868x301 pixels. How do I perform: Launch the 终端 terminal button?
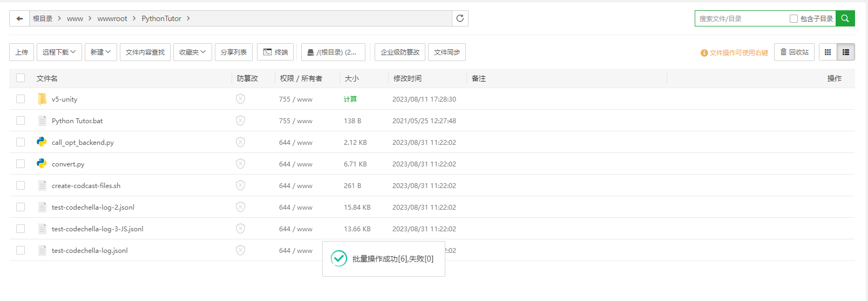(275, 52)
